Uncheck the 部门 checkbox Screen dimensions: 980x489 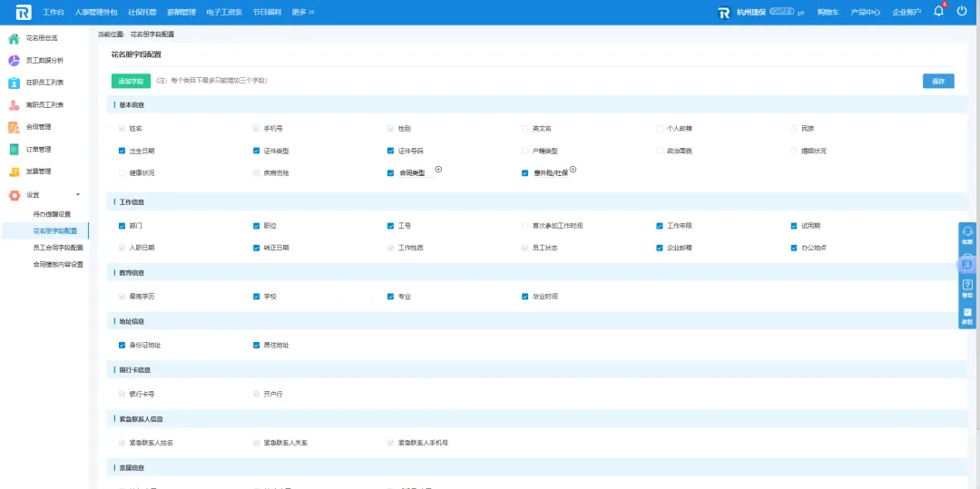click(x=122, y=226)
